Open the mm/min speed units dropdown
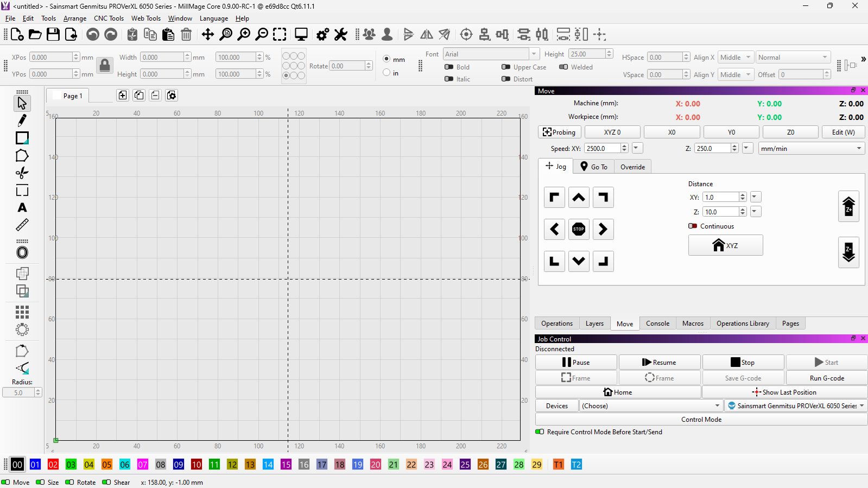868x488 pixels. pos(812,148)
